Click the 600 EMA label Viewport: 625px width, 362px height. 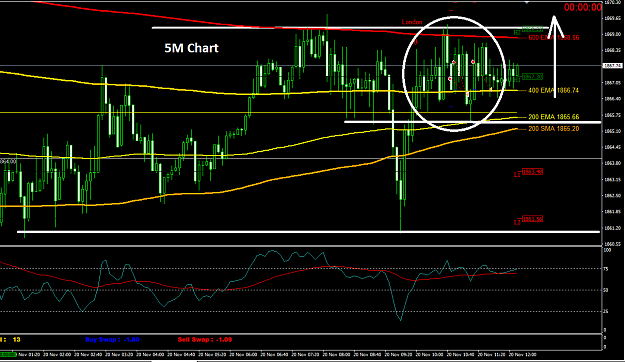coord(554,38)
